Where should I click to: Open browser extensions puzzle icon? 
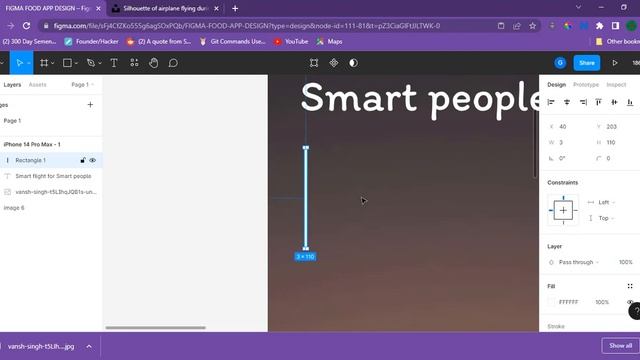pos(599,26)
